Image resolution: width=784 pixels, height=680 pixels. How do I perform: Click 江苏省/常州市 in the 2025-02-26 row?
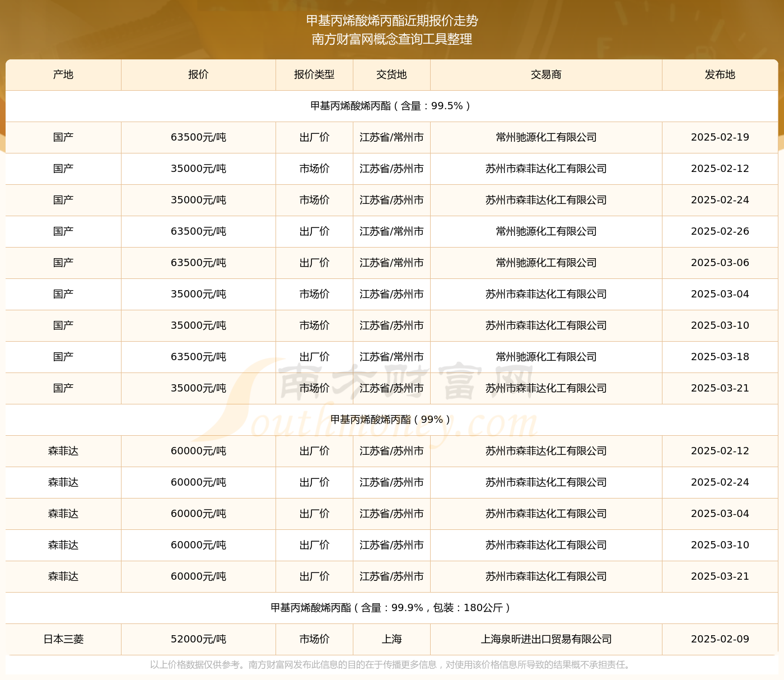tap(391, 231)
